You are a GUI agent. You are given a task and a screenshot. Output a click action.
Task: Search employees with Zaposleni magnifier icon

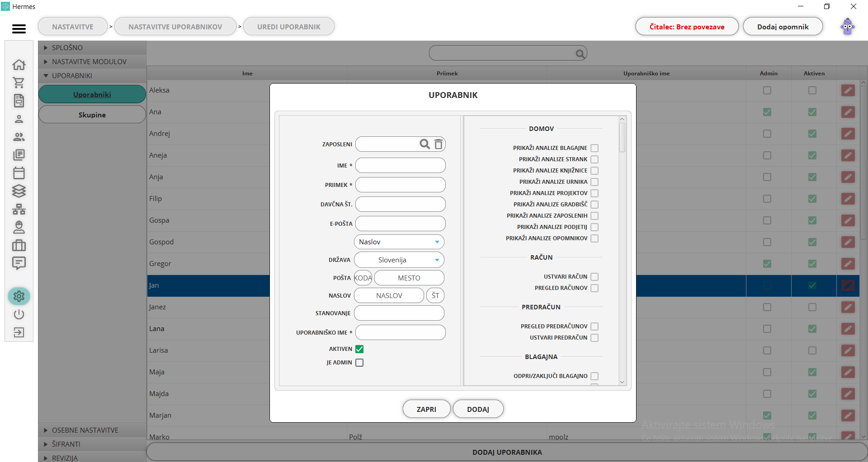coord(425,144)
